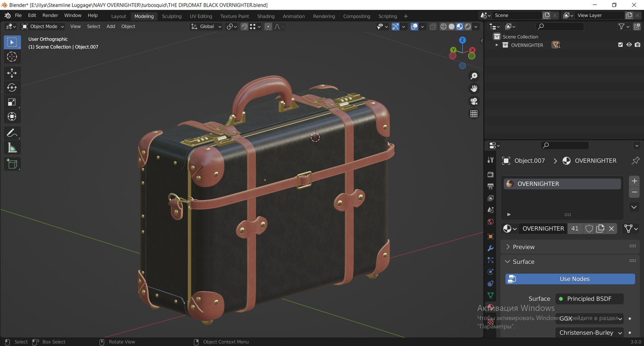The image size is (644, 346).
Task: Select the Annotate tool
Action: (x=12, y=133)
